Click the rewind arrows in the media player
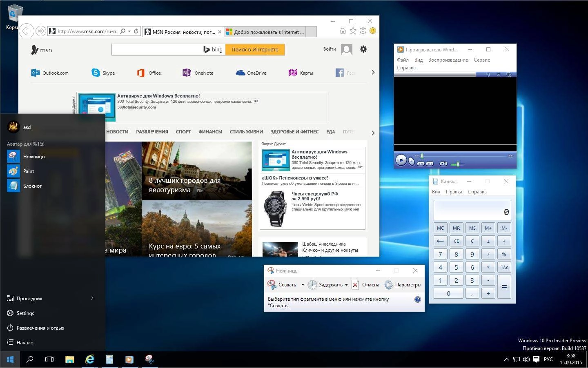 pos(416,156)
